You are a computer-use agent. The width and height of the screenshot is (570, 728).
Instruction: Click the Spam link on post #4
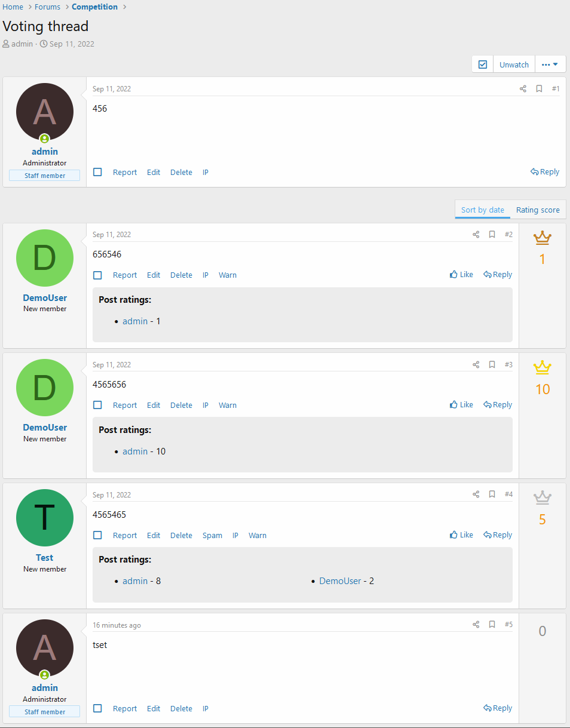212,536
